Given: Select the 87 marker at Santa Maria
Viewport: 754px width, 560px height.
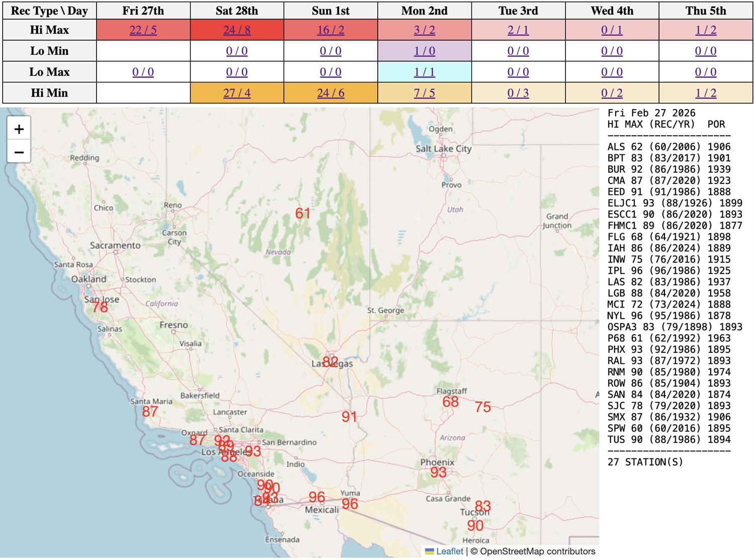Looking at the screenshot, I should tap(150, 412).
